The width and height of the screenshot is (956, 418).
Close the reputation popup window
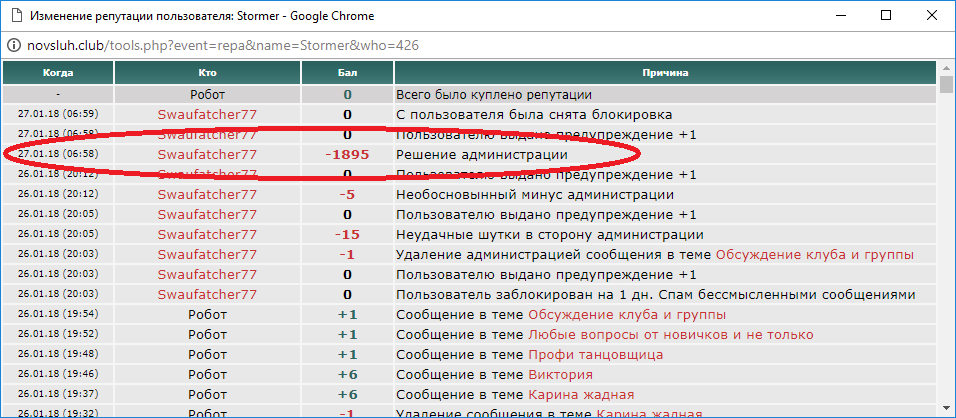pyautogui.click(x=932, y=16)
